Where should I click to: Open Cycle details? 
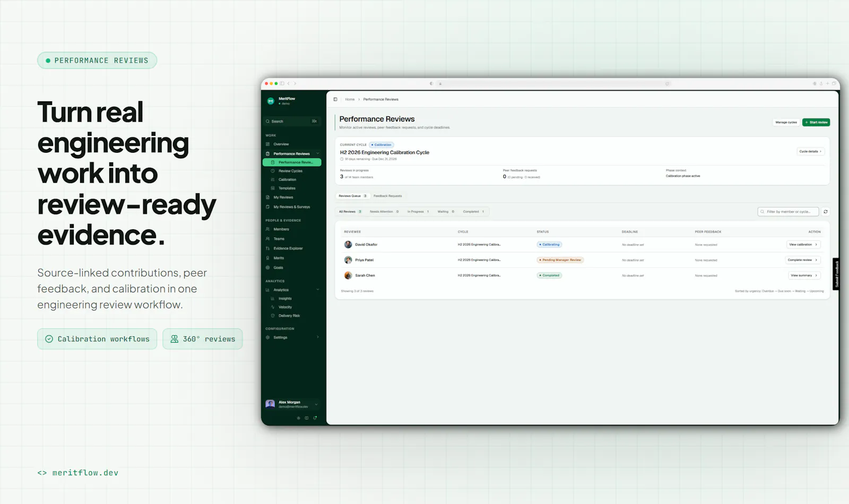(x=810, y=152)
